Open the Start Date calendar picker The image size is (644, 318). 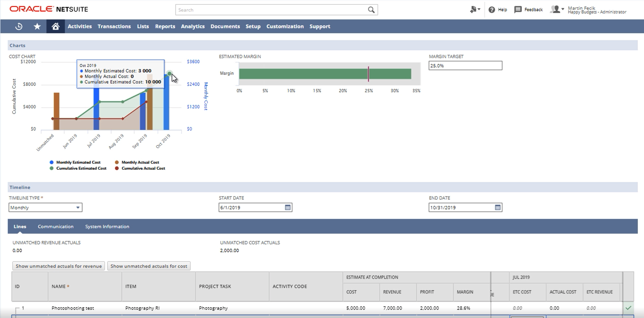(x=288, y=207)
